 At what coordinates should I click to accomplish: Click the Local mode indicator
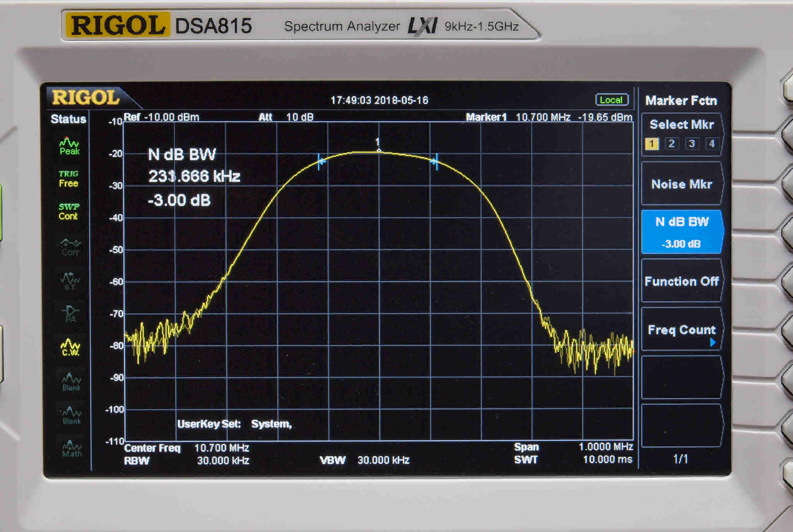611,100
